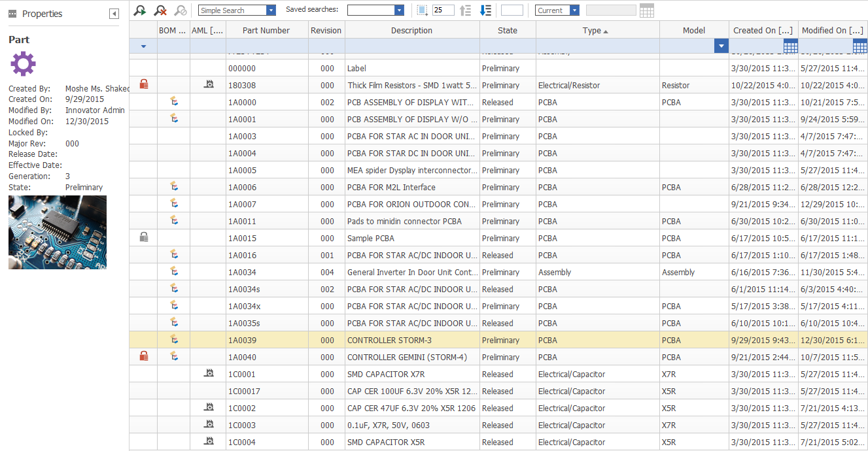Screen dimensions: 868x451
Task: Click BOM icon on row 1A0001
Action: [x=174, y=118]
